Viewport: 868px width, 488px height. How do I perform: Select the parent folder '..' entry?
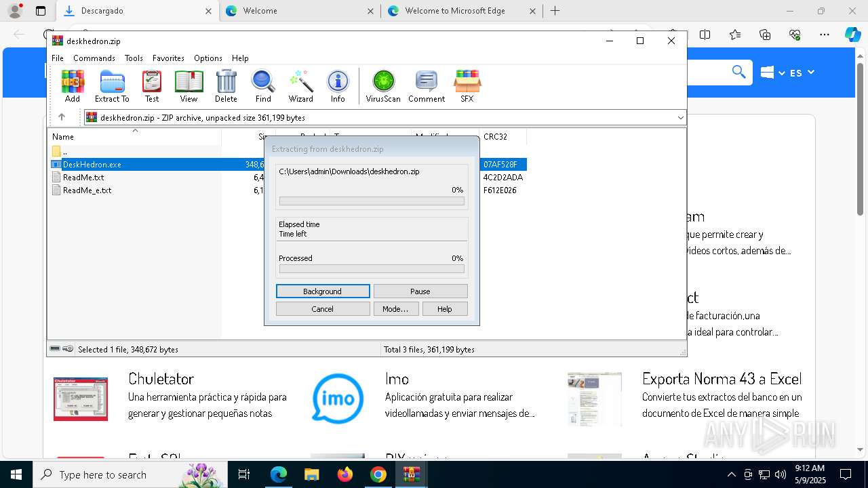[60, 152]
